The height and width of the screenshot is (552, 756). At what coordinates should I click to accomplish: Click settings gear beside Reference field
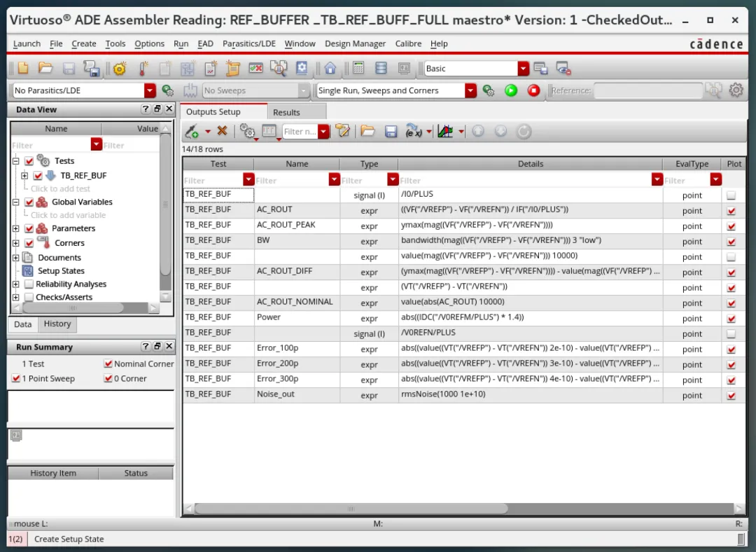(x=736, y=90)
